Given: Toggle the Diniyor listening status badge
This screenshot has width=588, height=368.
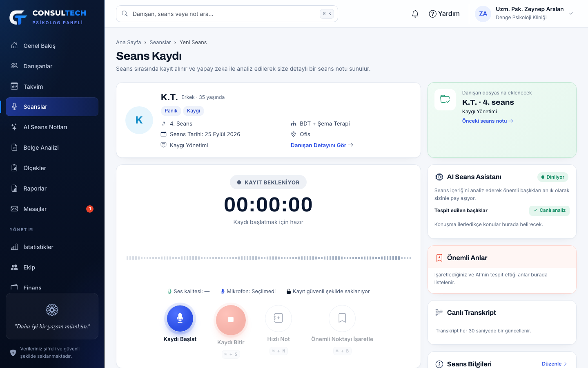Looking at the screenshot, I should [553, 177].
